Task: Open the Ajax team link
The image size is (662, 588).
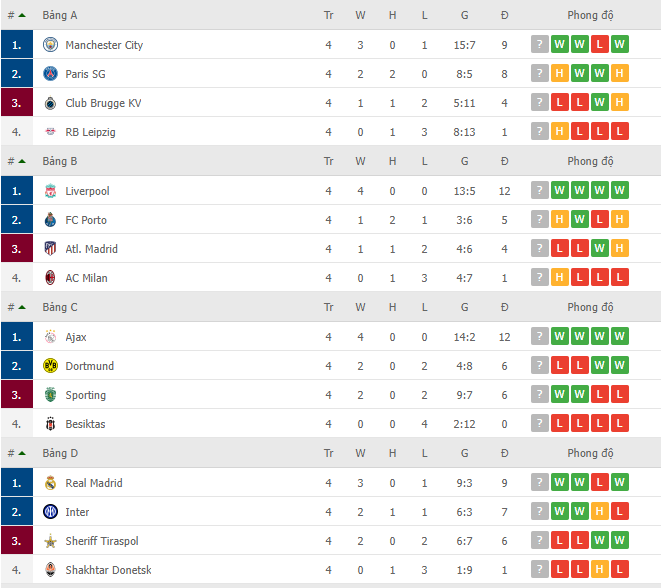Action: point(76,337)
